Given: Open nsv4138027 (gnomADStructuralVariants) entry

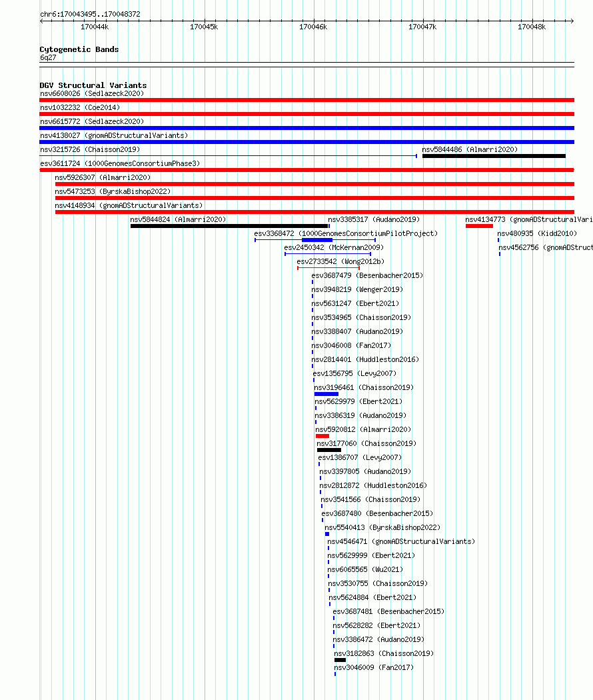Looking at the screenshot, I should point(114,135).
